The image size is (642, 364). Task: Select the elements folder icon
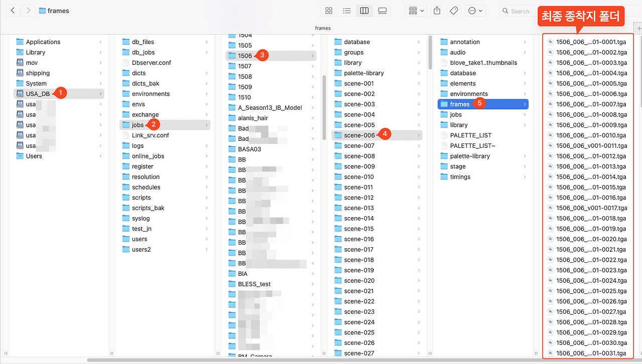444,83
